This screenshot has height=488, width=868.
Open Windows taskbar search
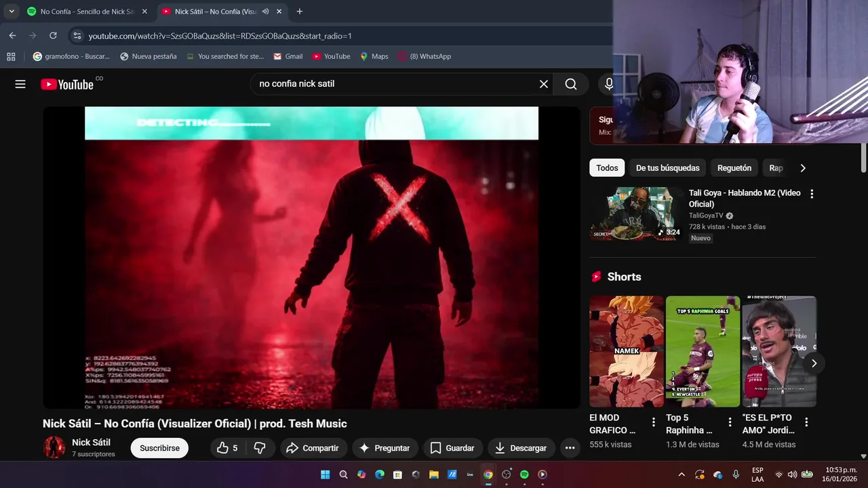(343, 474)
